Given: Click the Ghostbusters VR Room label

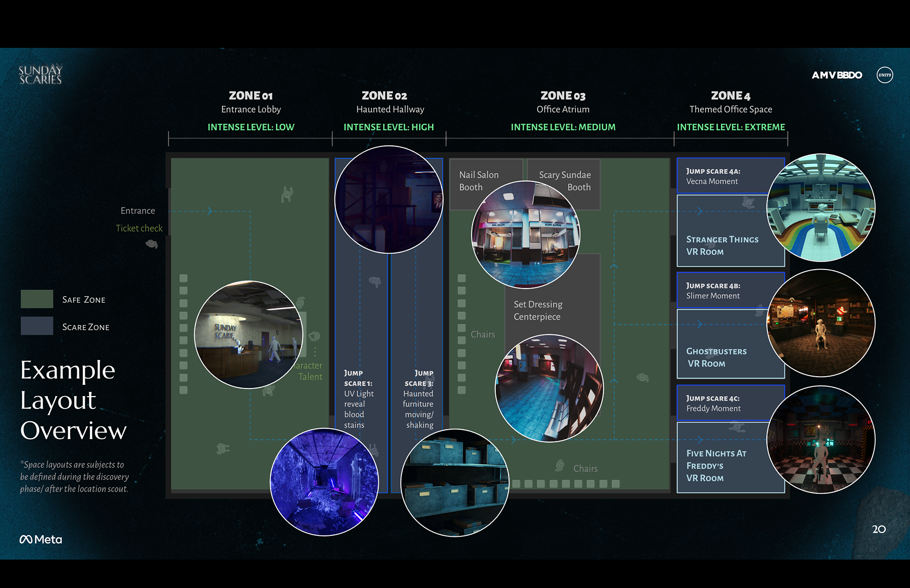Looking at the screenshot, I should (x=716, y=357).
